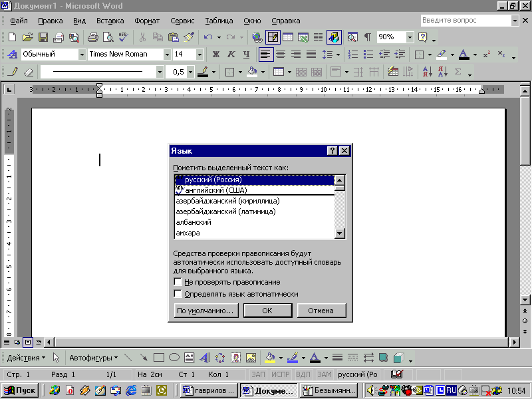
Task: Open the 'Правка' menu
Action: coord(51,21)
